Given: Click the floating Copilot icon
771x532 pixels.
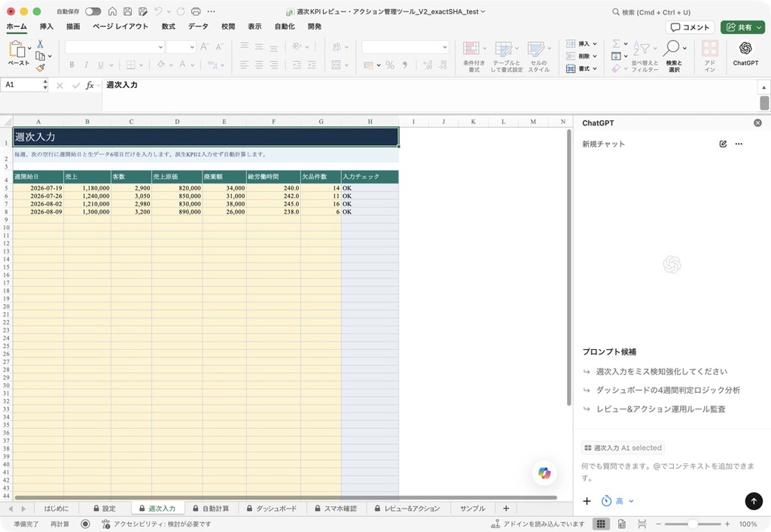Looking at the screenshot, I should click(544, 473).
